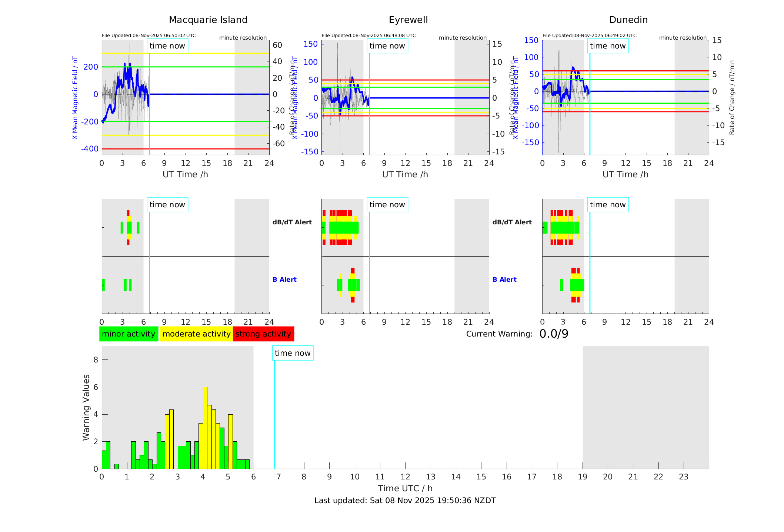Click the Last updated timestamp text
784x532 pixels.
coord(405,501)
